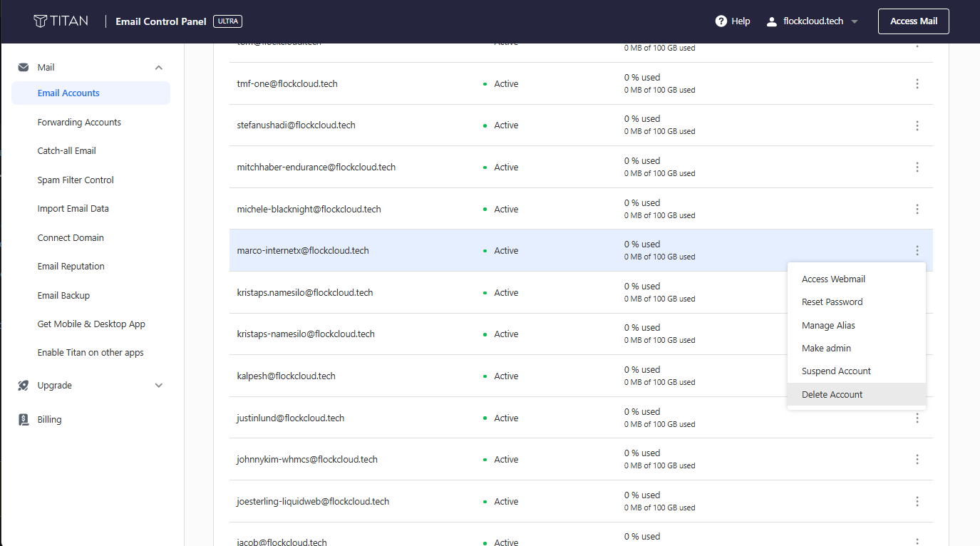980x546 pixels.
Task: Open options menu for michele-blacknight@flockcloud.tech
Action: pos(917,209)
